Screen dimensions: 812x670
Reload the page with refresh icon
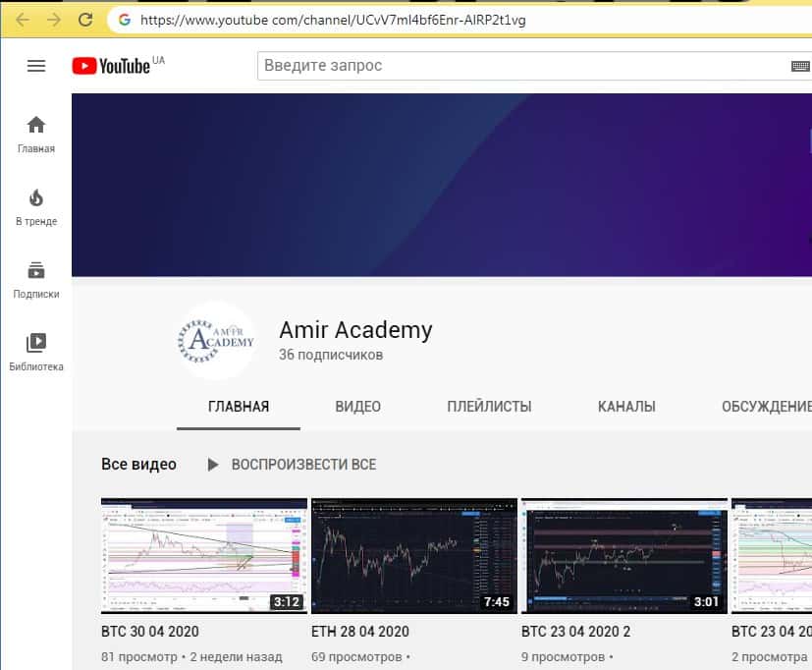(85, 21)
